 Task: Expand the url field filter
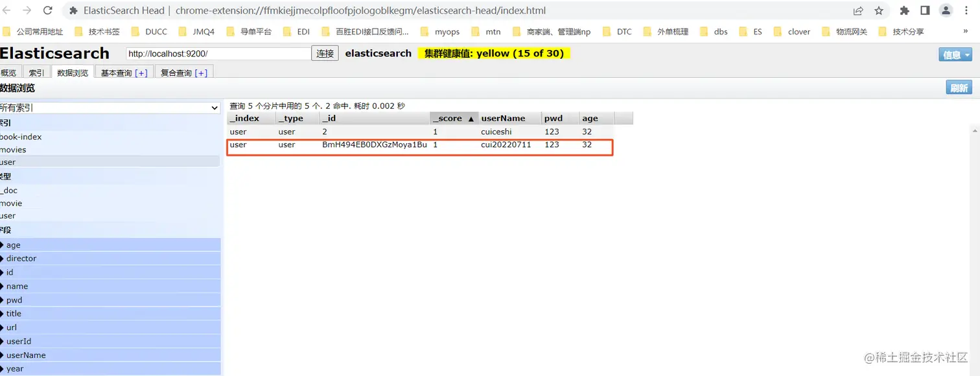[110, 327]
